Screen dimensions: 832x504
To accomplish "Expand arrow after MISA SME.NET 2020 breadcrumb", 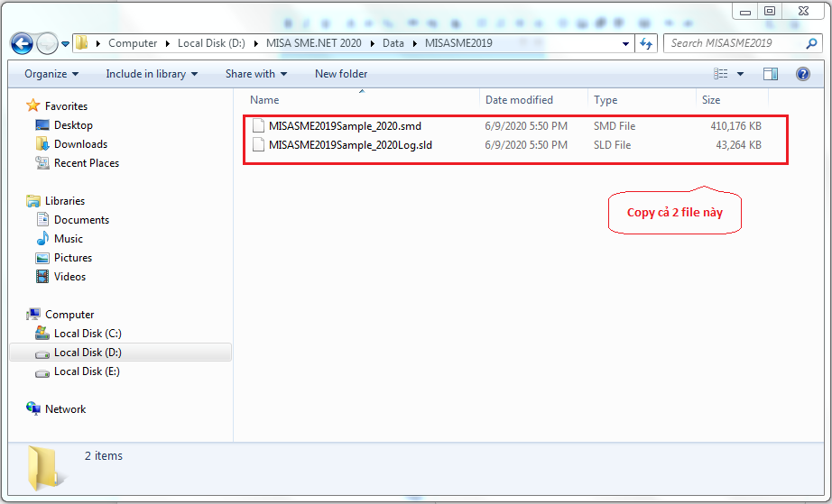I will tap(373, 43).
